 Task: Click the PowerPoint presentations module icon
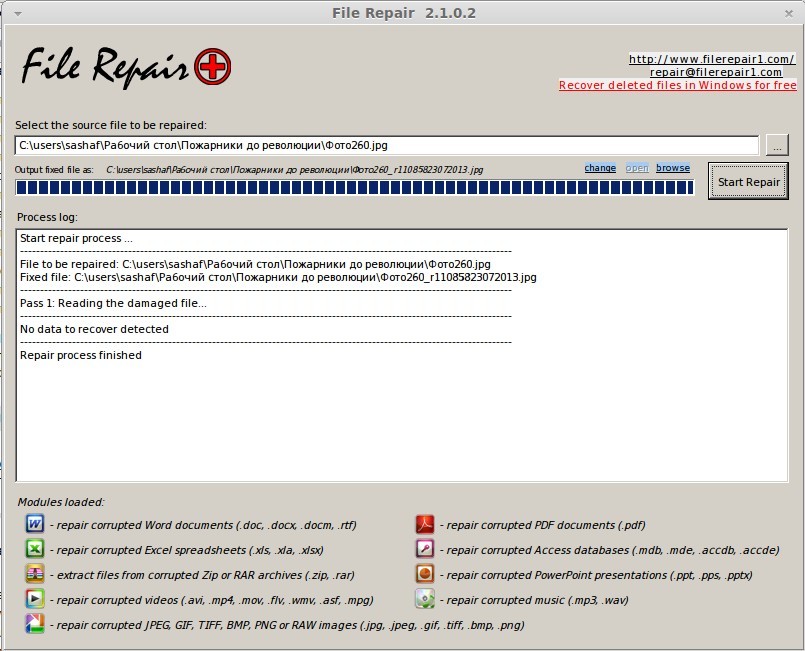point(425,574)
